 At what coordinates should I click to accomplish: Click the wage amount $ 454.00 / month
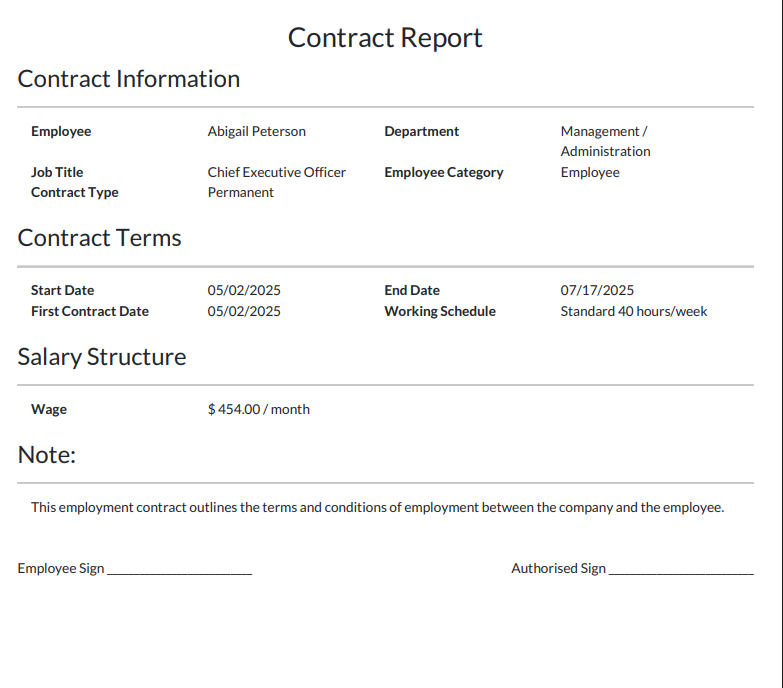point(259,409)
